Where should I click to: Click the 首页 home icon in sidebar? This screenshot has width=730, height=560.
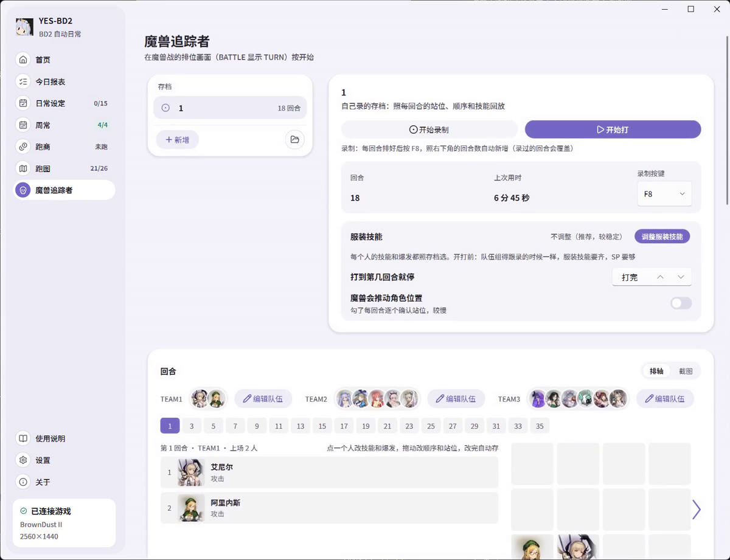[x=23, y=60]
